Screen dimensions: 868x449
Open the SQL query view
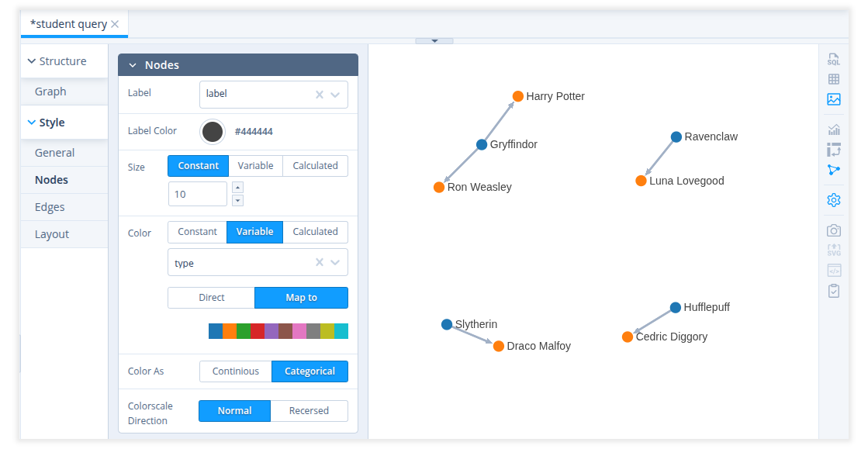click(834, 58)
